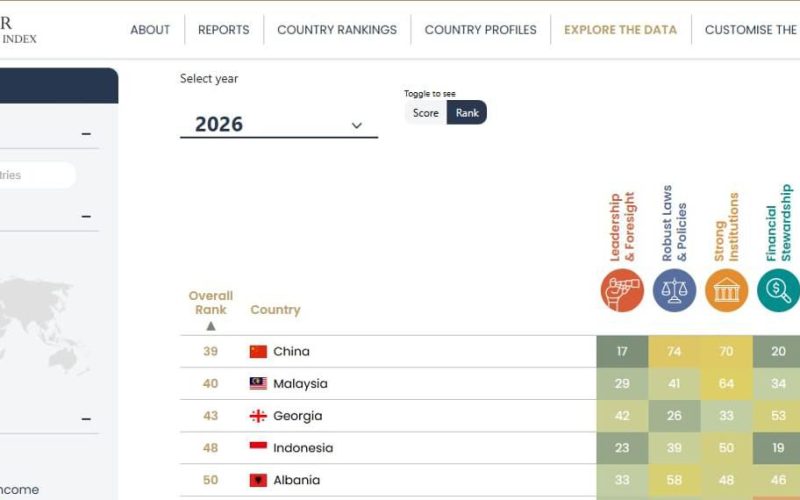Collapse the first sidebar section minus
Screen dimensions: 800x500
86,134
